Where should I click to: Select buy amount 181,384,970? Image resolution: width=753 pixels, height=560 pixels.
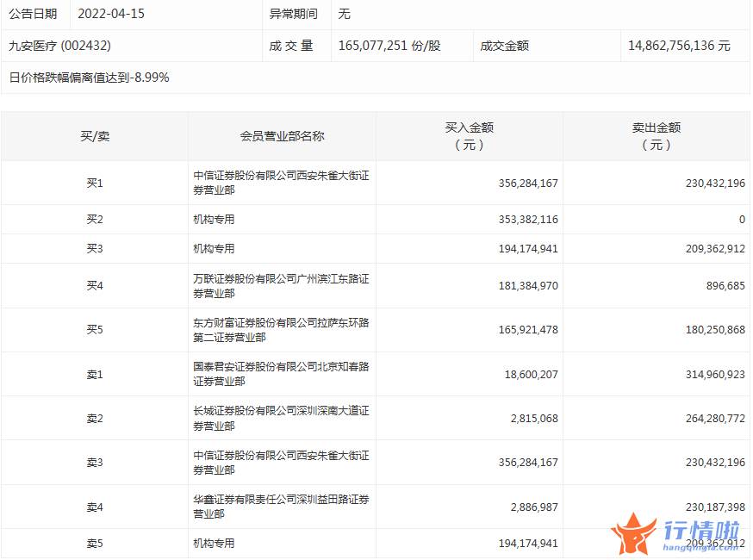point(528,286)
